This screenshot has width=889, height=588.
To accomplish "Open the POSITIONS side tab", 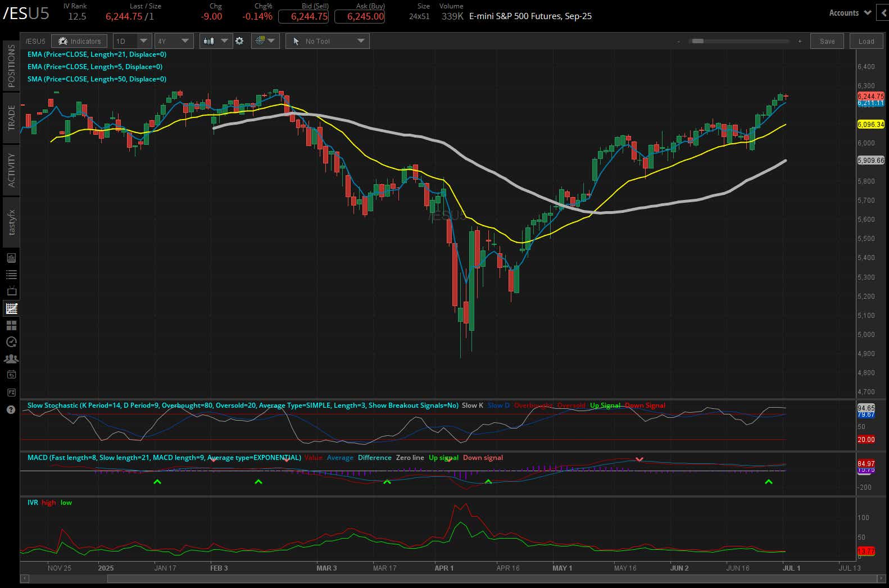I will coord(11,66).
